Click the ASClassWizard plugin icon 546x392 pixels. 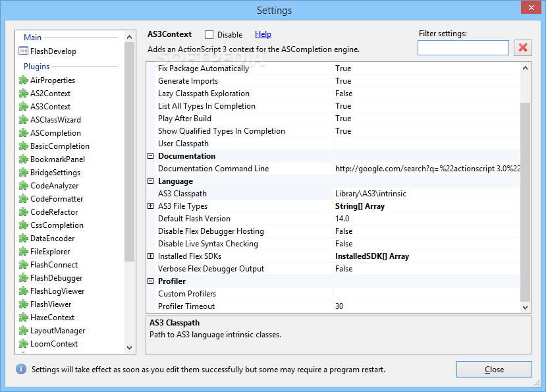click(23, 120)
